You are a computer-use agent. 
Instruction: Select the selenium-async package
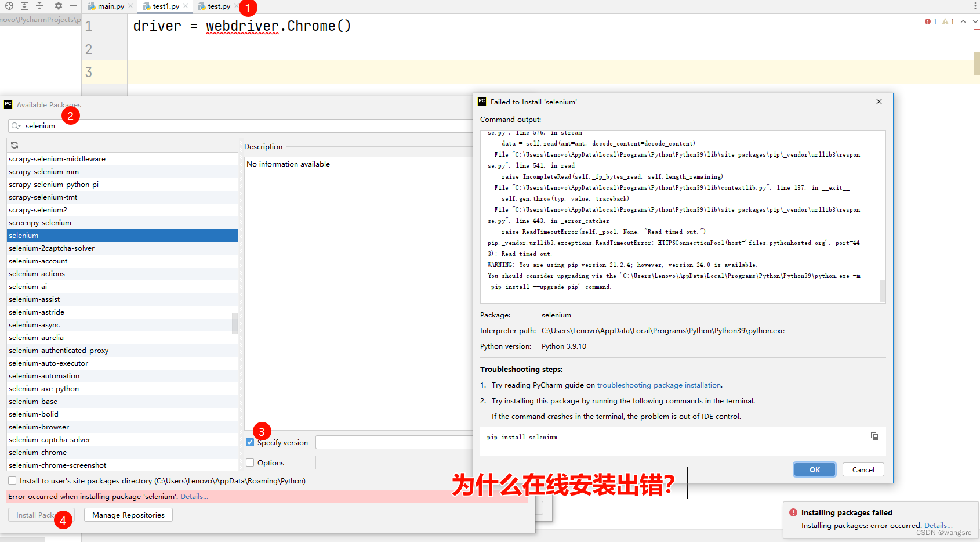point(122,324)
